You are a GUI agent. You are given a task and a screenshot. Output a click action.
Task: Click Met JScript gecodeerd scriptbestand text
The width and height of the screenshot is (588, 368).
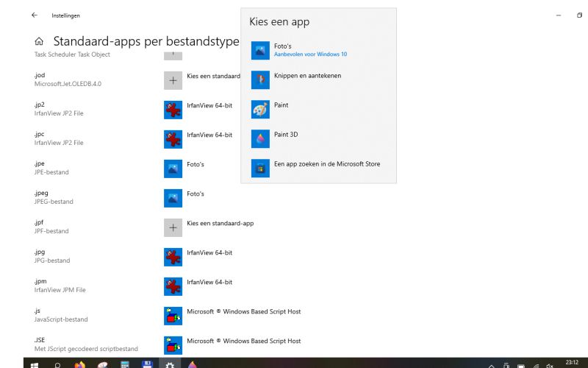click(x=86, y=349)
